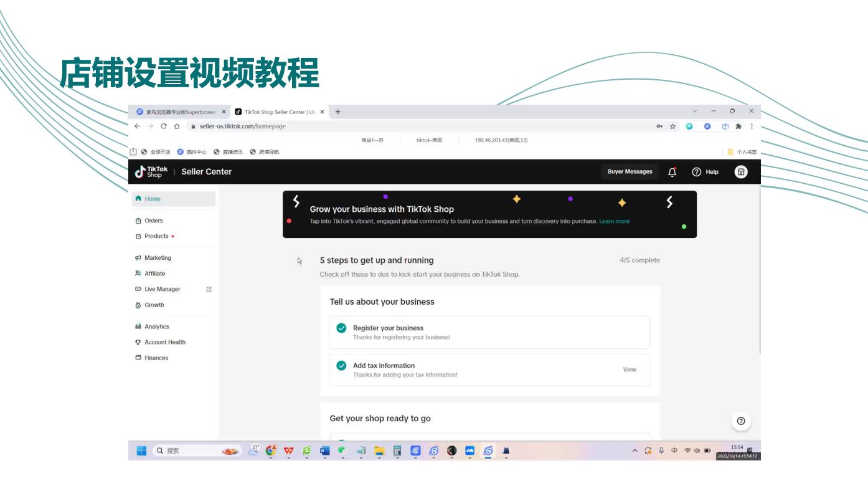Open the 跨境导航 bookmark

[265, 151]
